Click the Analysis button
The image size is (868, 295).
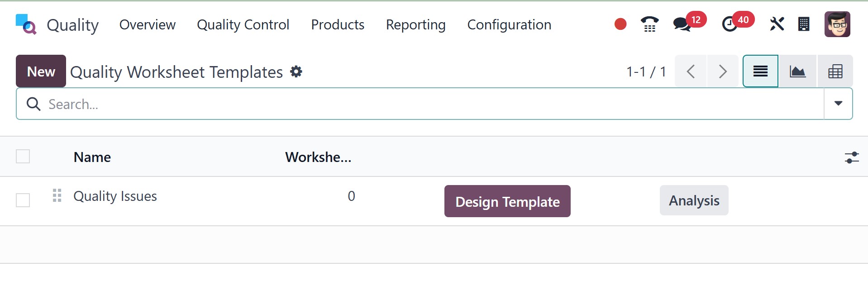(694, 200)
